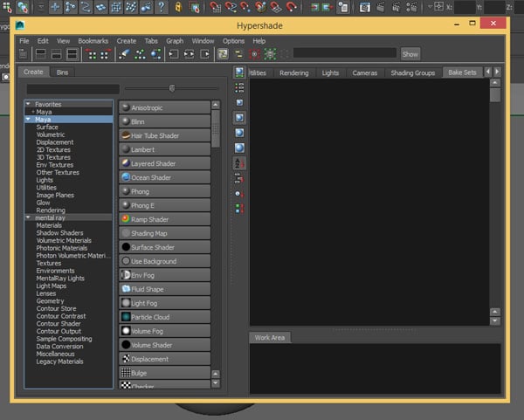Screen dimensions: 524x420
Task: Create a Layered Shader node
Action: tap(164, 164)
